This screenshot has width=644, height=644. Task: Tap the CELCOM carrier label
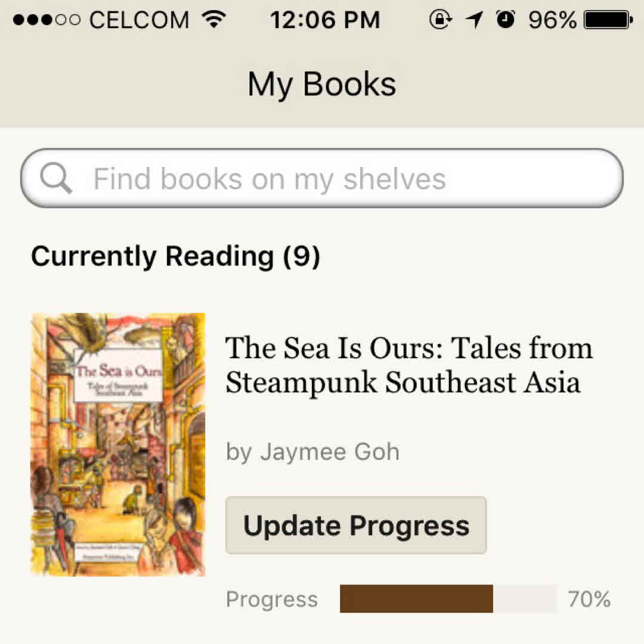(139, 20)
